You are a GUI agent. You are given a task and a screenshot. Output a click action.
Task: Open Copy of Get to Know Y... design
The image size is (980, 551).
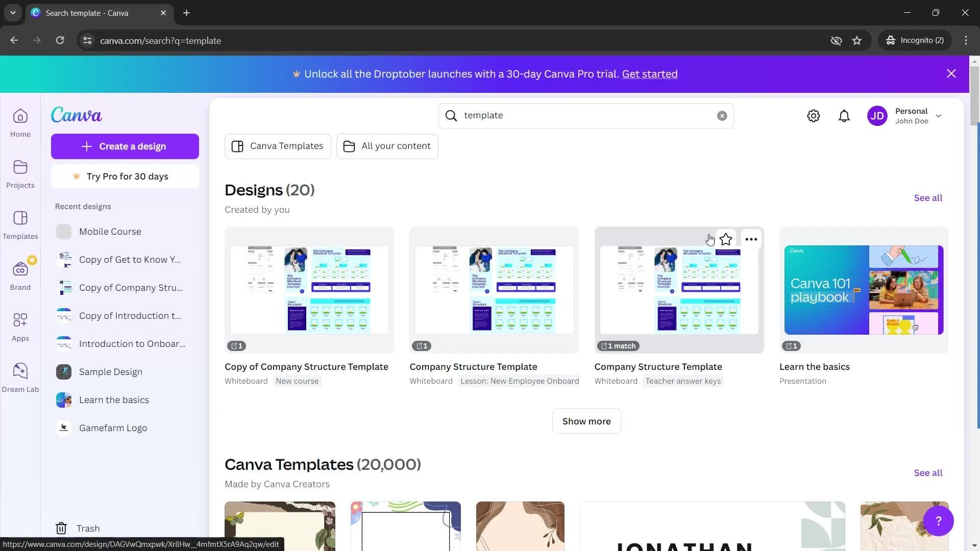pos(125,260)
